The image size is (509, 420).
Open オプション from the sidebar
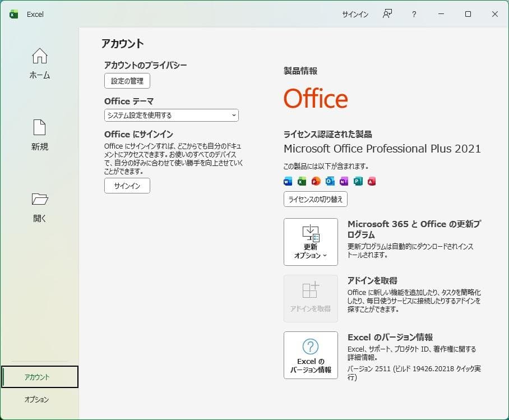(36, 399)
